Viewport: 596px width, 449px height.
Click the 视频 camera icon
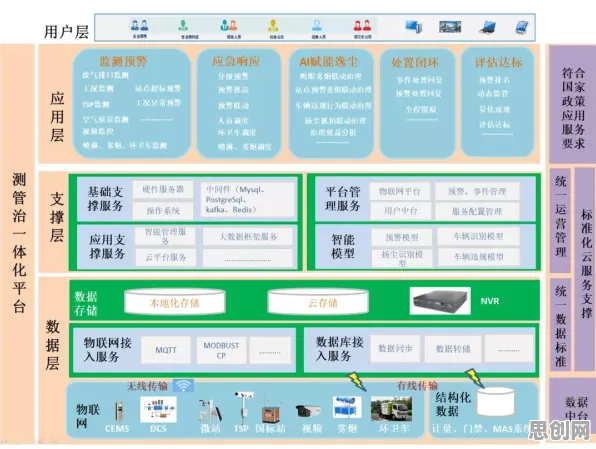(x=309, y=412)
